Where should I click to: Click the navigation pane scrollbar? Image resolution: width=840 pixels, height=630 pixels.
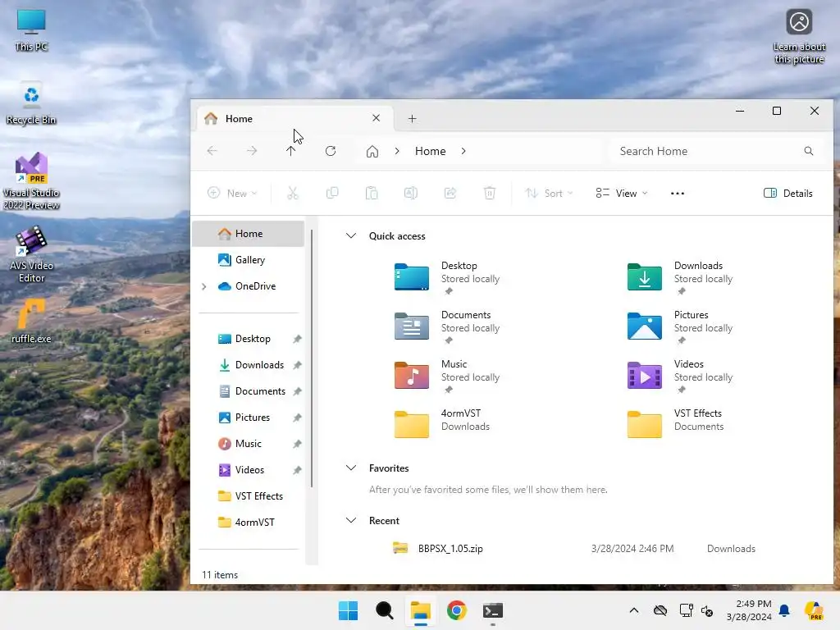pyautogui.click(x=311, y=359)
